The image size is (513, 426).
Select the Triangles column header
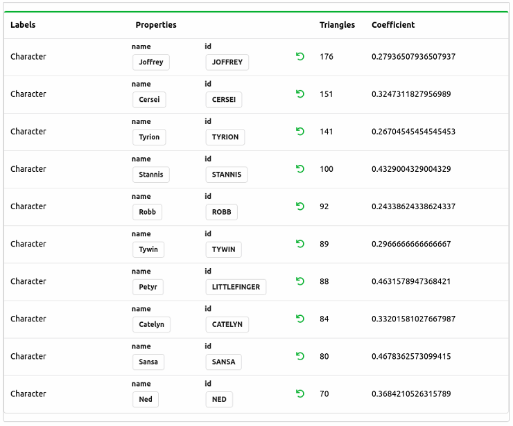[337, 25]
